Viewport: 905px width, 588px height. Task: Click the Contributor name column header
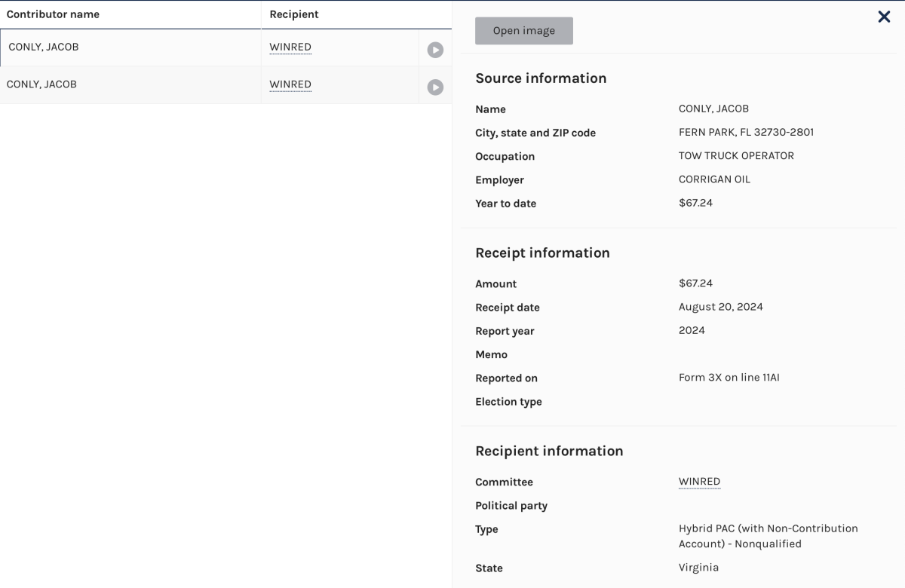tap(53, 14)
